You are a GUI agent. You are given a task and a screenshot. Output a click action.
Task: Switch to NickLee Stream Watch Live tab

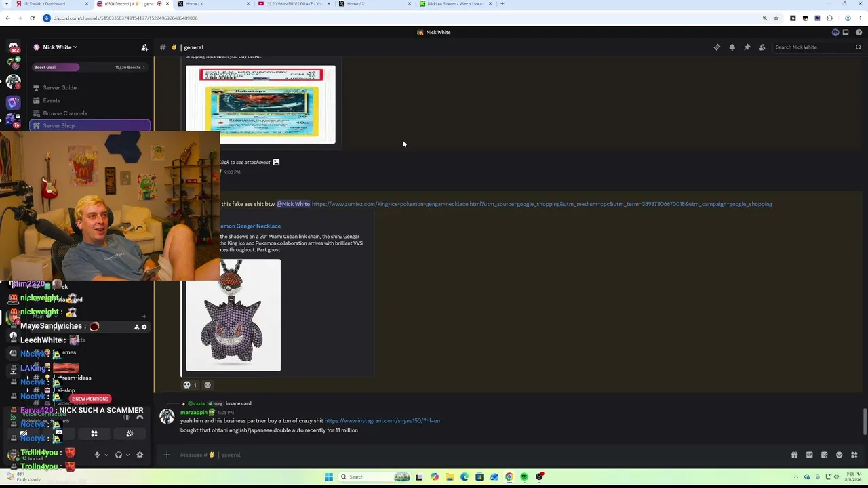pos(456,4)
